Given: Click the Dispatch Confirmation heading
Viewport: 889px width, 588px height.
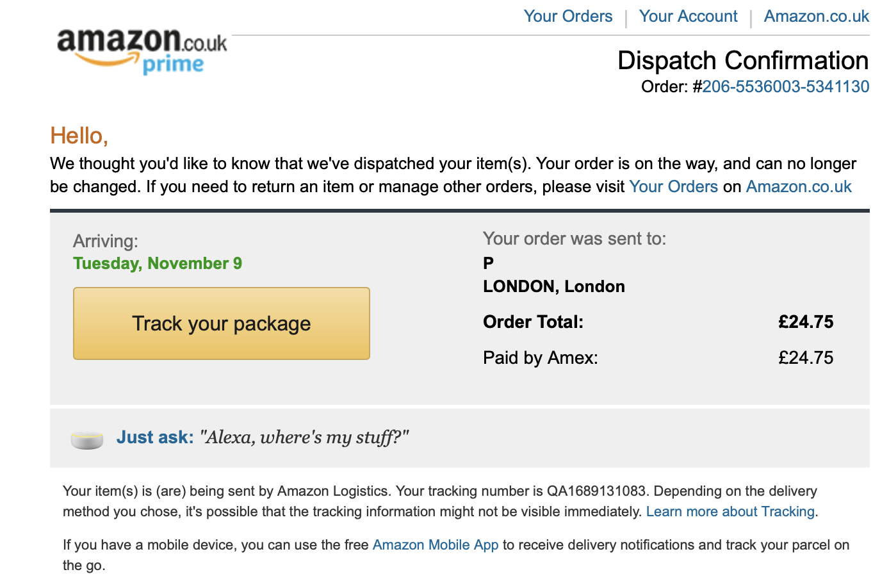Looking at the screenshot, I should click(x=743, y=60).
